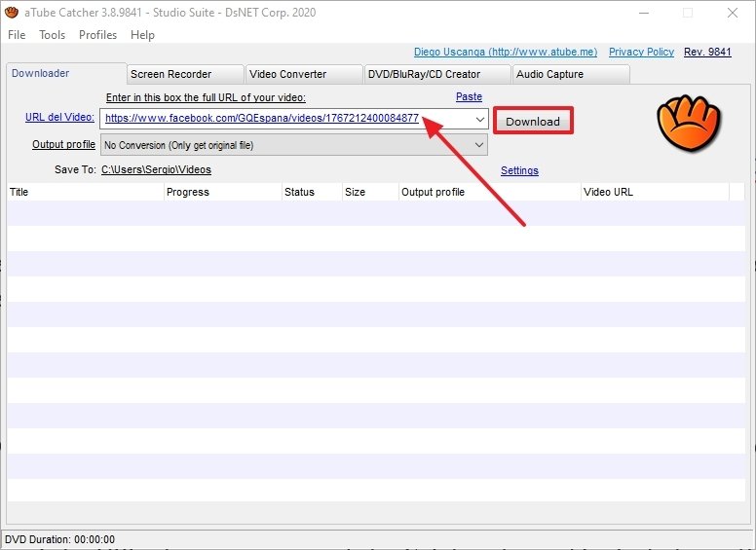
Task: Open the File menu
Action: click(x=17, y=35)
